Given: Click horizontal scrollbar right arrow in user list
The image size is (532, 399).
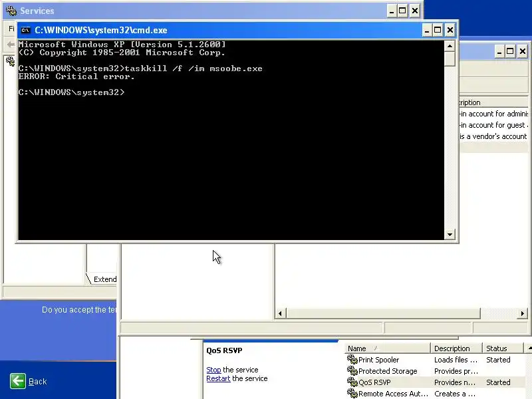Looking at the screenshot, I should 523,313.
